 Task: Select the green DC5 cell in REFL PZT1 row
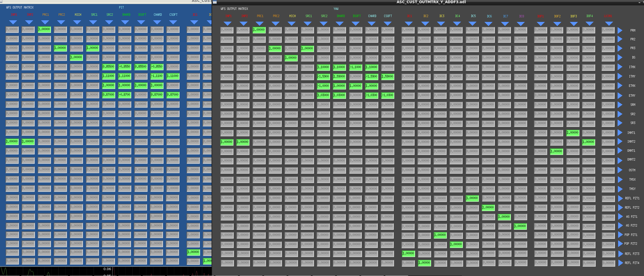(472, 198)
